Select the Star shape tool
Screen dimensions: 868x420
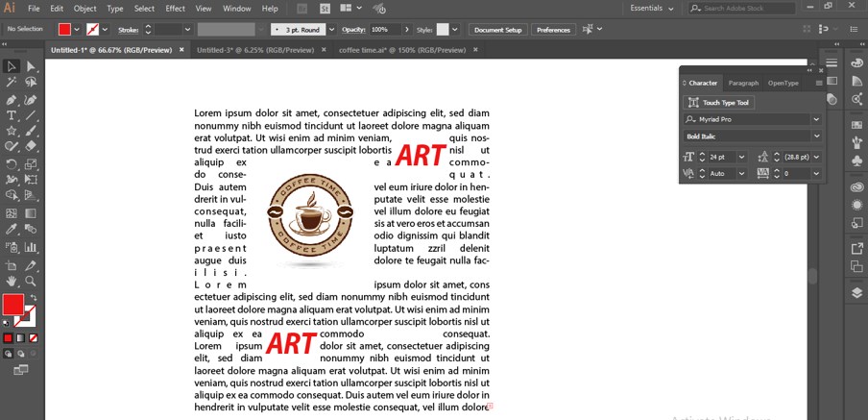(12, 131)
